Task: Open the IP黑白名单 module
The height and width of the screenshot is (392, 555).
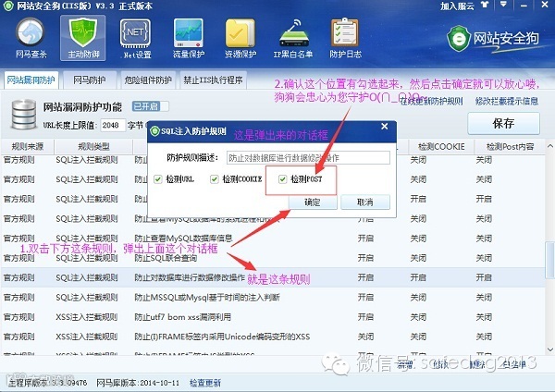Action: [x=293, y=38]
